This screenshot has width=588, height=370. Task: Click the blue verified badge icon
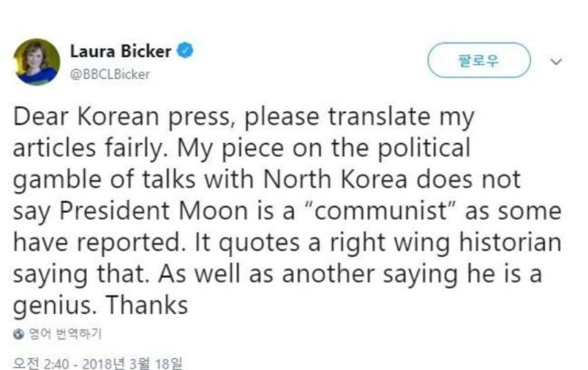pos(185,51)
